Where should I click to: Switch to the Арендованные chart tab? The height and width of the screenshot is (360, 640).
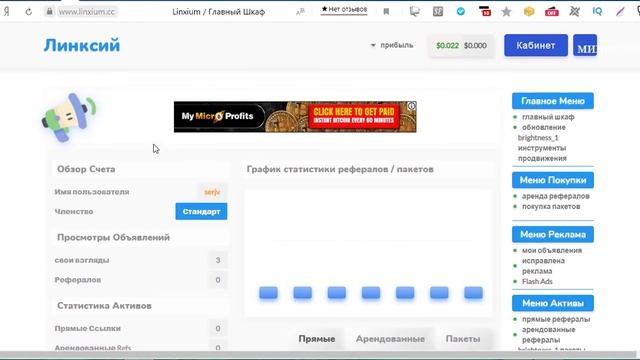tap(390, 339)
